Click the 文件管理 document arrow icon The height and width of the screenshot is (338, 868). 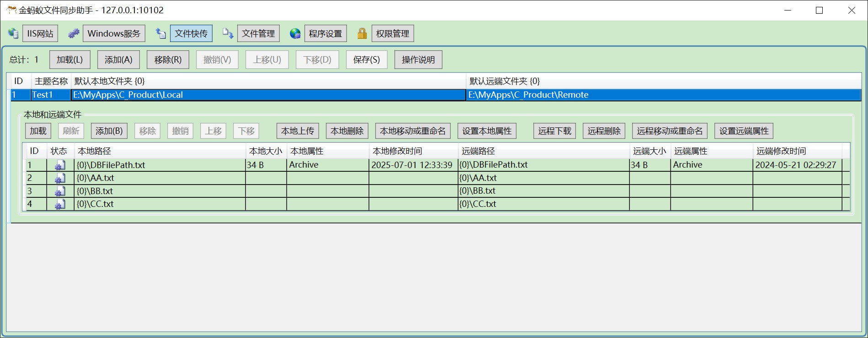[228, 33]
